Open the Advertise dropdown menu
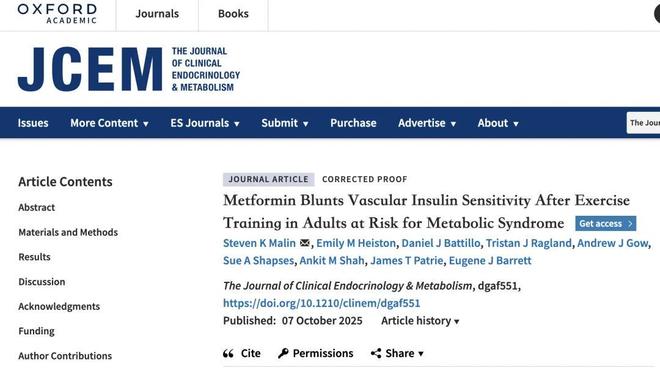 pyautogui.click(x=427, y=123)
